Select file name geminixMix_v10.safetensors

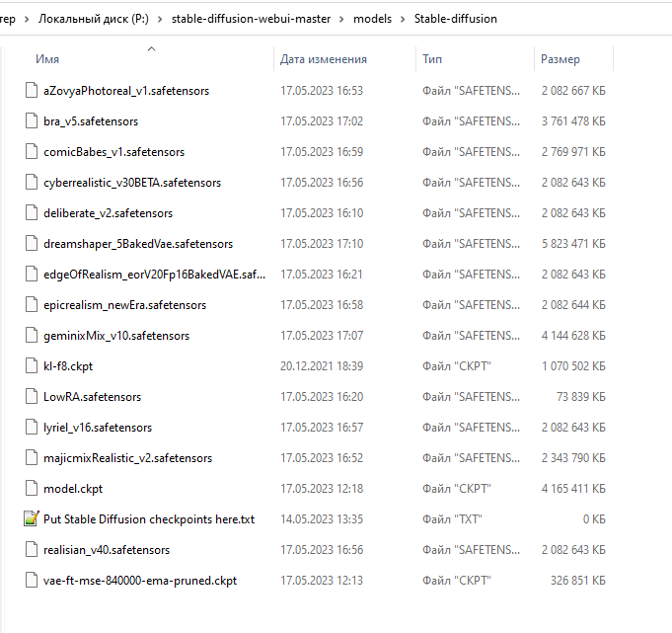coord(116,336)
